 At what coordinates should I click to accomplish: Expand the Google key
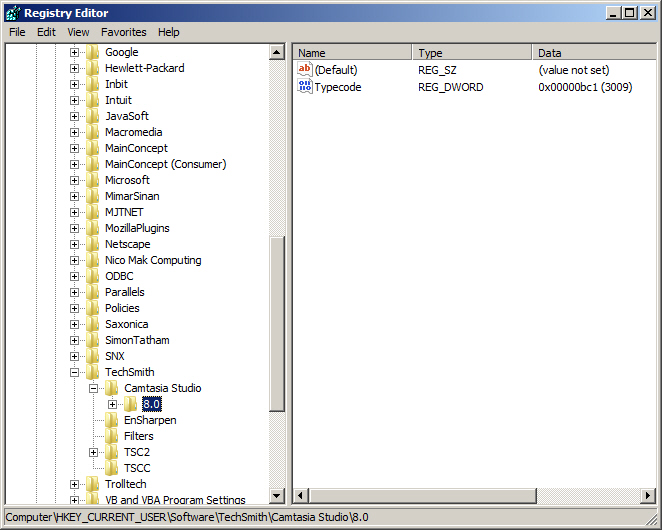[74, 52]
